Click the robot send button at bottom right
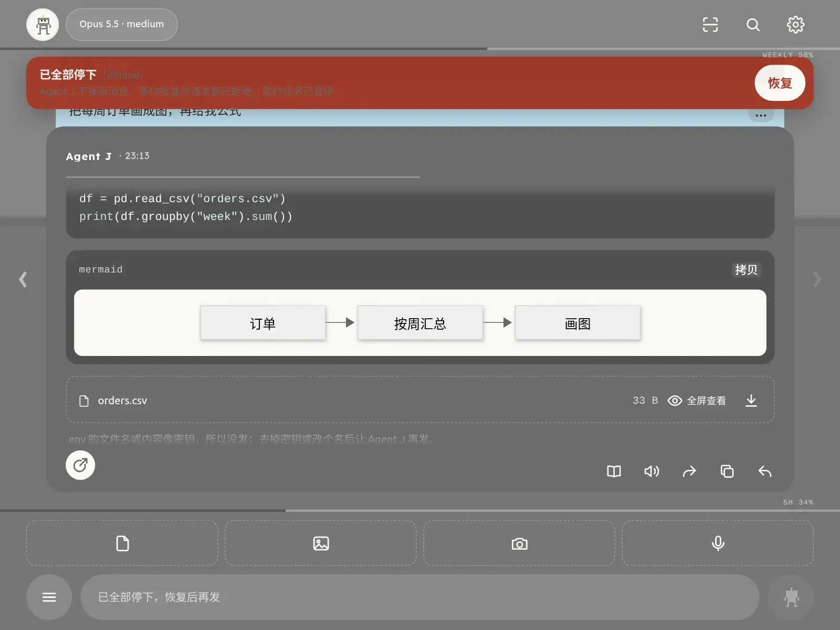 (791, 597)
